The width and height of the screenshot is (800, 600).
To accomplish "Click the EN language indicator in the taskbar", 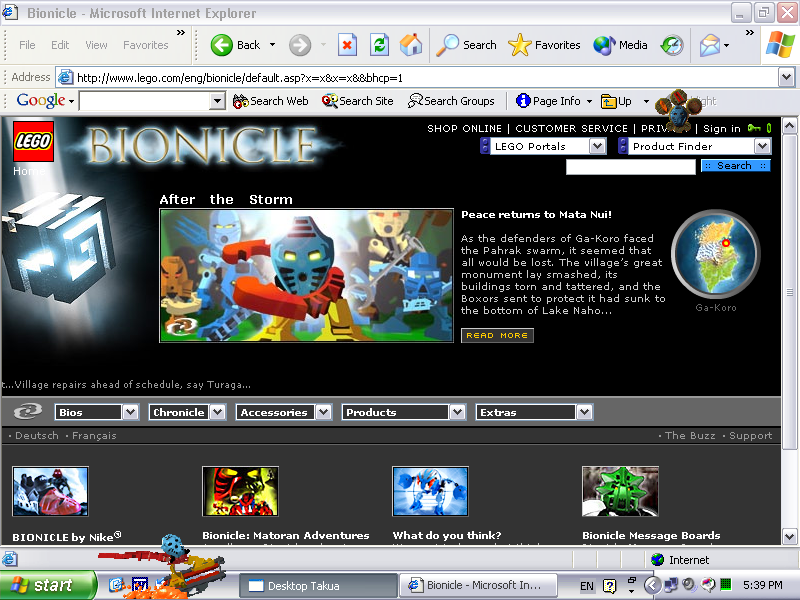I will click(587, 586).
